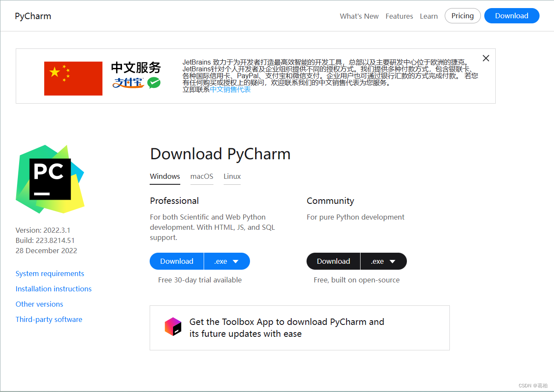Click the 中文服务 banner heading

tap(136, 68)
